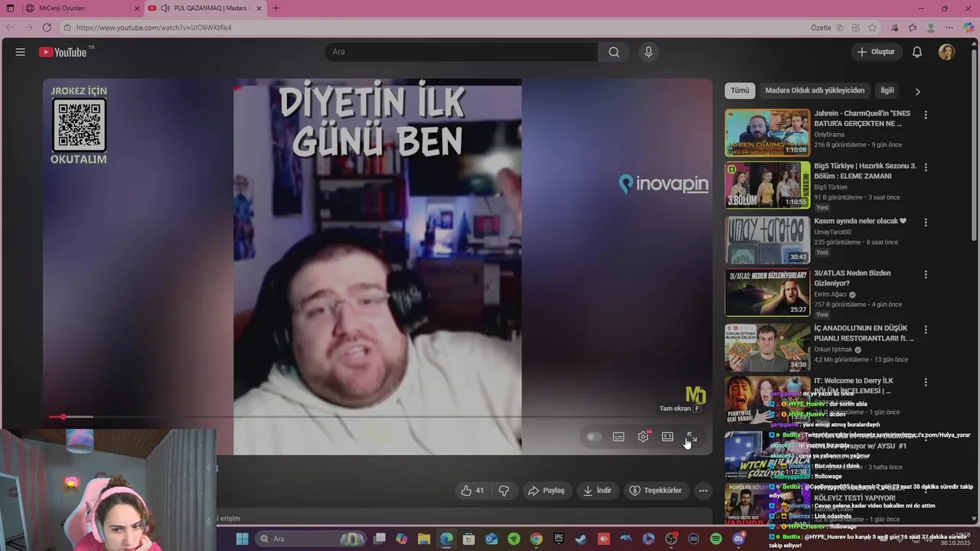
Task: Open options menu for Kasım ayında video
Action: coord(926,223)
